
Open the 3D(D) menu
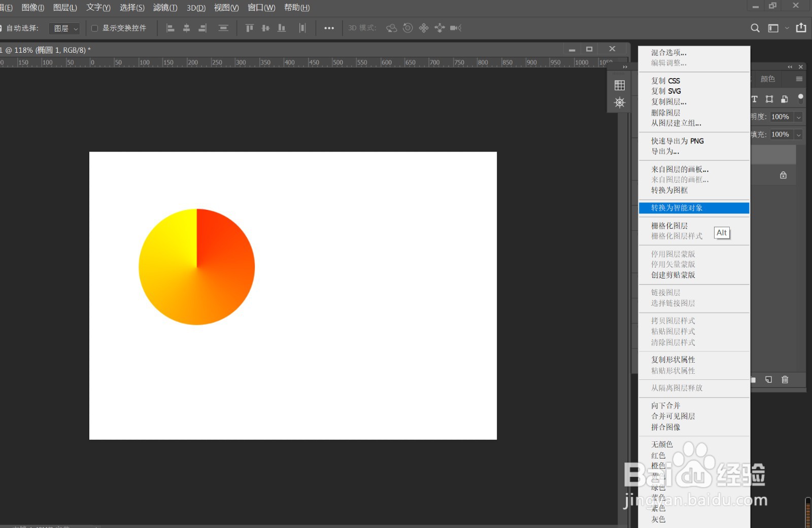click(x=196, y=8)
